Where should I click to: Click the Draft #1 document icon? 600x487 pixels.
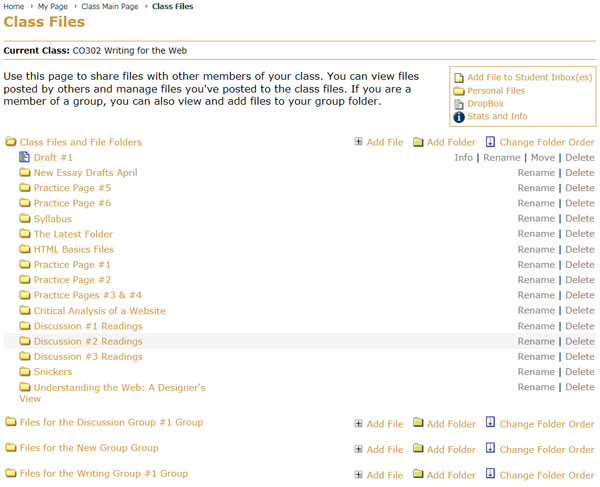click(x=25, y=157)
